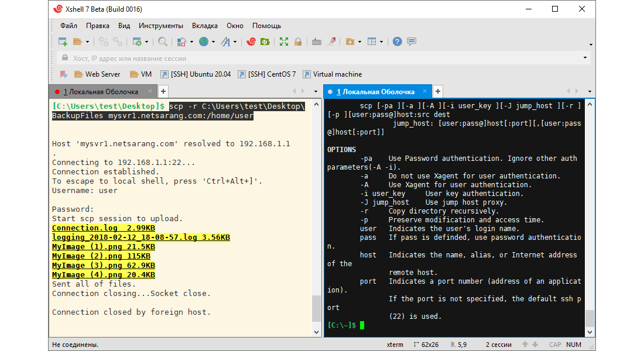Launch Xftp with the green toolbar icon
Image resolution: width=644 pixels, height=351 pixels.
[x=265, y=42]
